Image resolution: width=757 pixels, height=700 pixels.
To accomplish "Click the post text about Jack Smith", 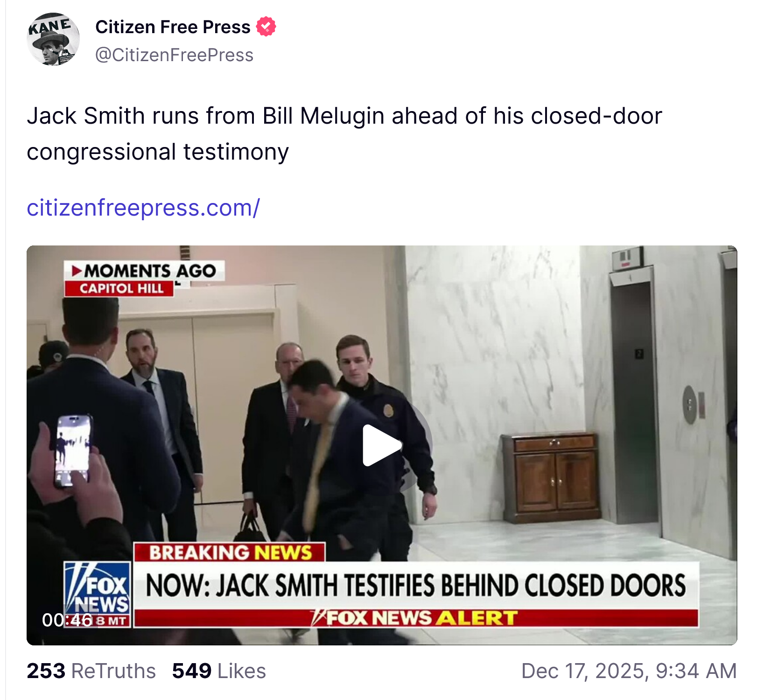I will pyautogui.click(x=344, y=134).
